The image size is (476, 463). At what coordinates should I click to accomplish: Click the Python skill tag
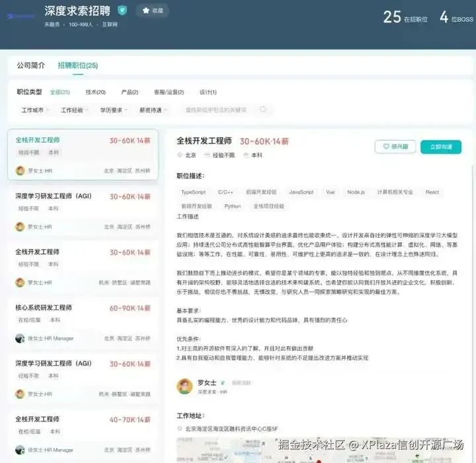pos(233,207)
